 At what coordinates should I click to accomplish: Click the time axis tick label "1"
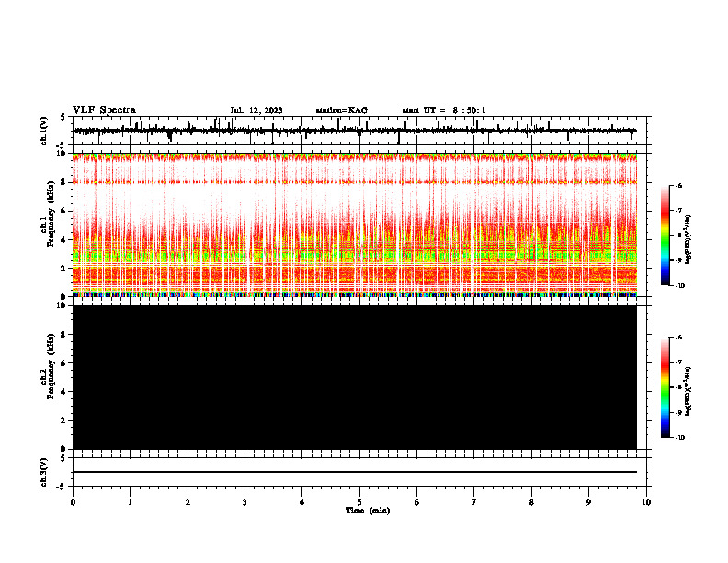[x=130, y=502]
